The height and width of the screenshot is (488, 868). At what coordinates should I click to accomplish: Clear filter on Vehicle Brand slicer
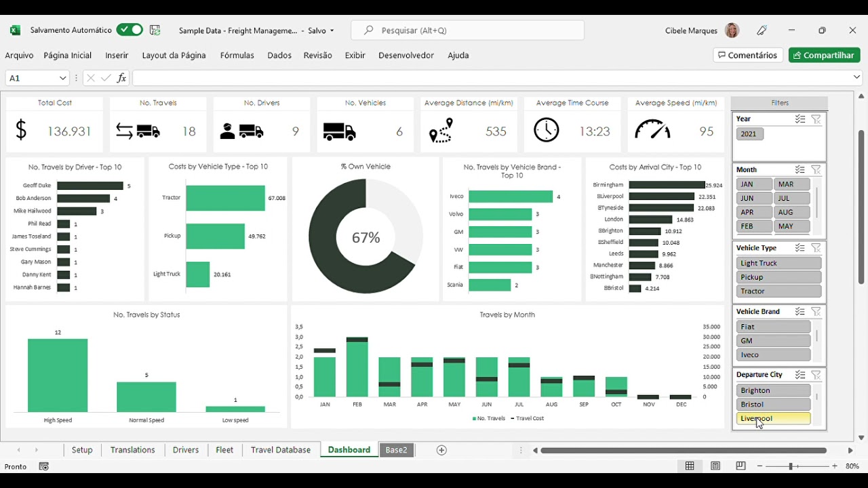pos(816,312)
